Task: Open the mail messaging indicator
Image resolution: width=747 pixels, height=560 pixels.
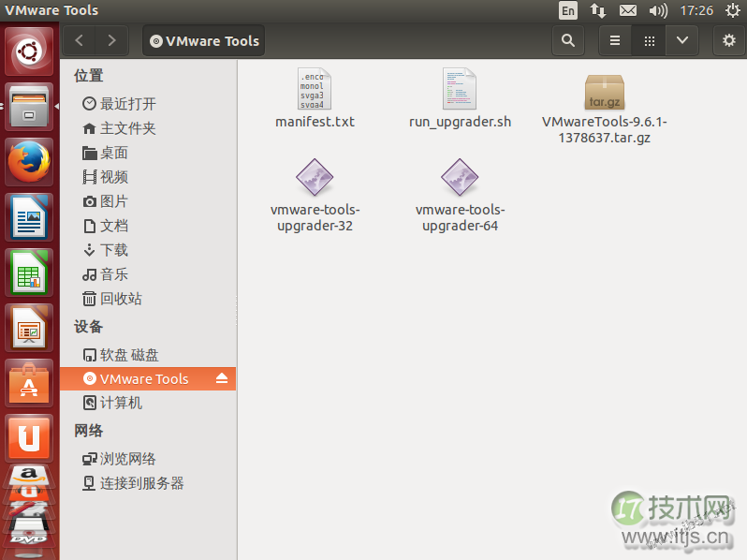Action: click(x=628, y=10)
